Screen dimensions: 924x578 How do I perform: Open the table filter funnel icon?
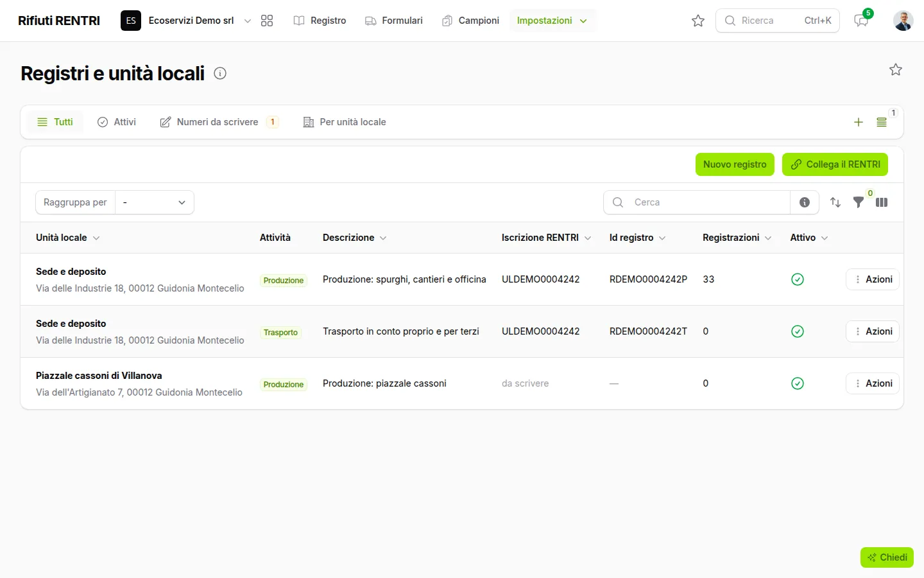[x=859, y=202]
